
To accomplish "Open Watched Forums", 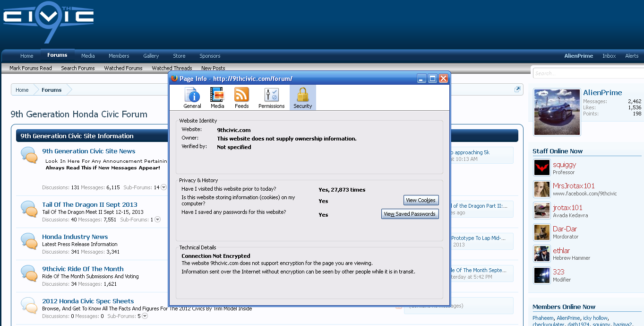I will 123,68.
